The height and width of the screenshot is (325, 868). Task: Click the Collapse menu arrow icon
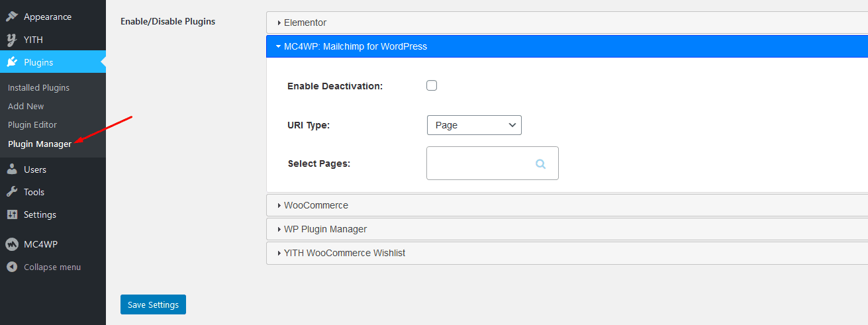point(12,267)
